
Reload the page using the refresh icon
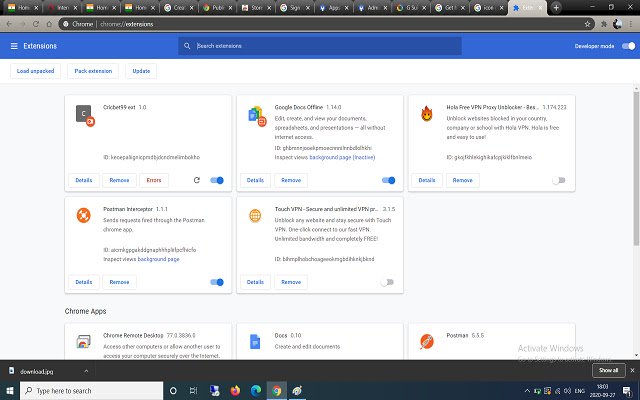click(36, 24)
